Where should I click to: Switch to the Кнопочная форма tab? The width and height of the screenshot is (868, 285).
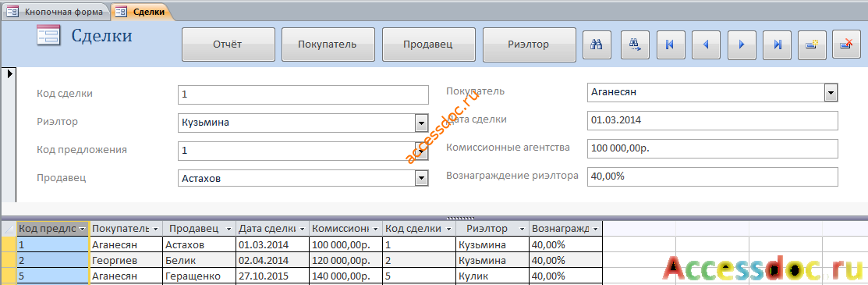click(x=55, y=12)
